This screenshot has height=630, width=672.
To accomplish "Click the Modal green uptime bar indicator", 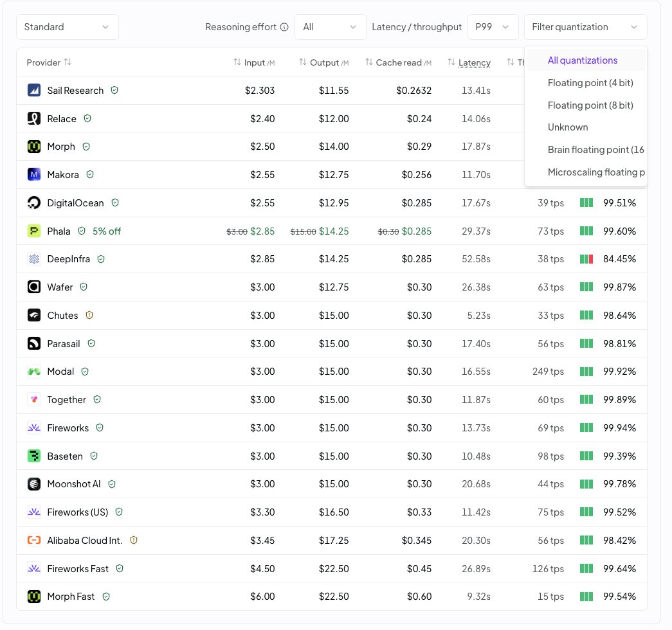I will (x=586, y=372).
